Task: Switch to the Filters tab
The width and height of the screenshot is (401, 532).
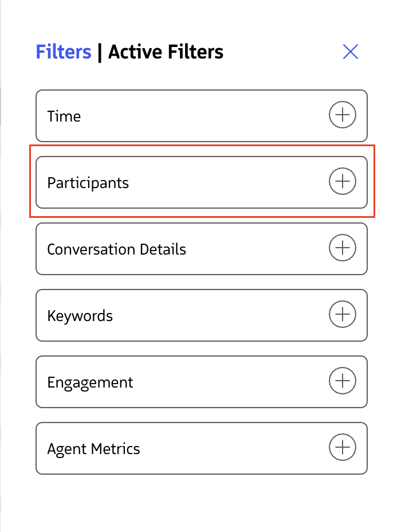Action: [63, 52]
